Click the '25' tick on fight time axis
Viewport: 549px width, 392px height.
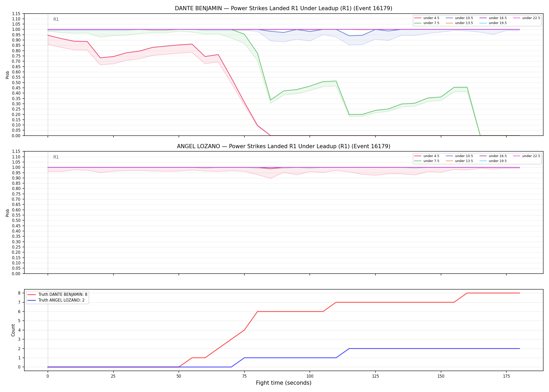[113, 376]
